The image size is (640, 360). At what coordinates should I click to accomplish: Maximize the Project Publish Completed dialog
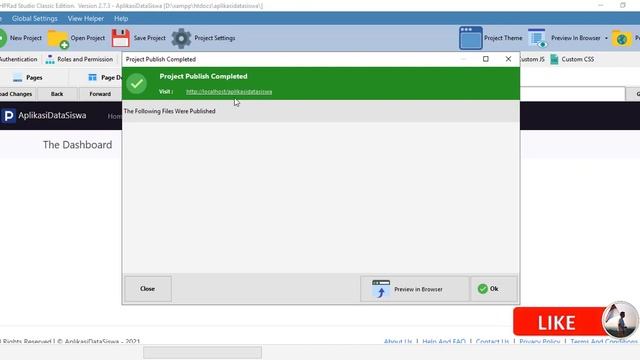click(x=486, y=59)
